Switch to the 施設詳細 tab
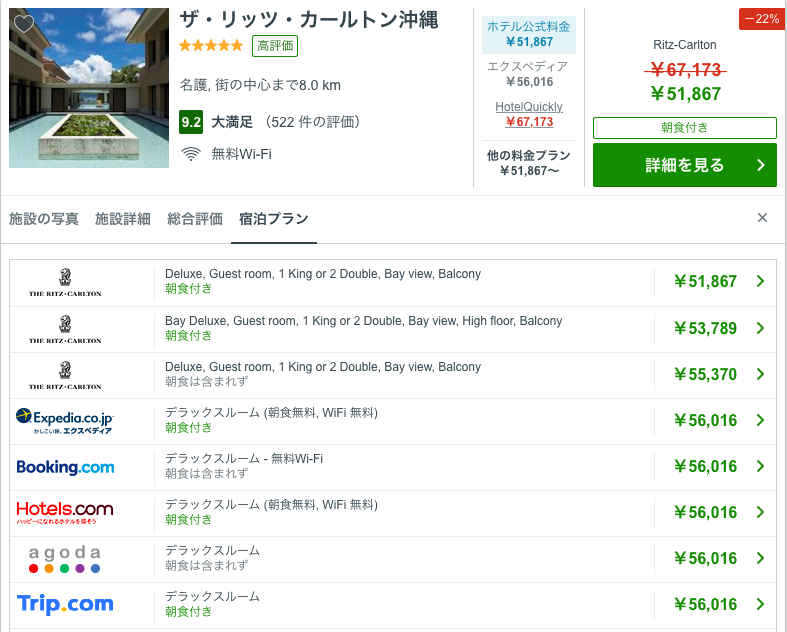The width and height of the screenshot is (787, 632). click(x=123, y=219)
